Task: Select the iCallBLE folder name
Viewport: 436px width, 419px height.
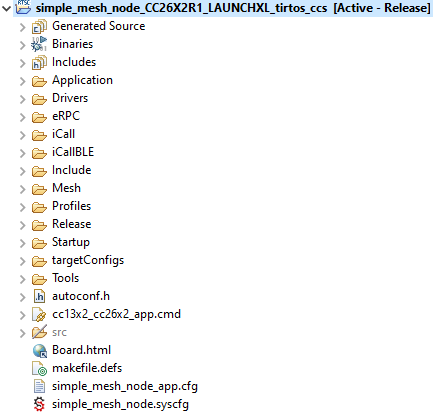Action: pos(73,152)
